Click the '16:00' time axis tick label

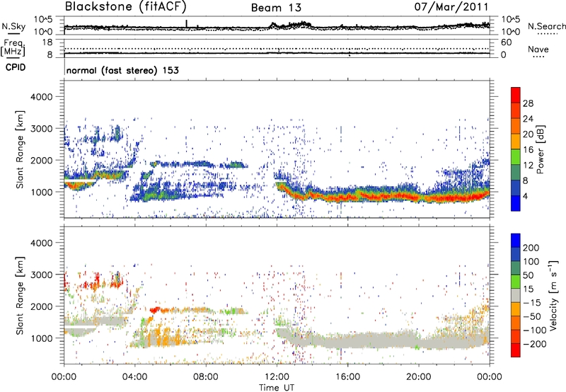pos(347,377)
